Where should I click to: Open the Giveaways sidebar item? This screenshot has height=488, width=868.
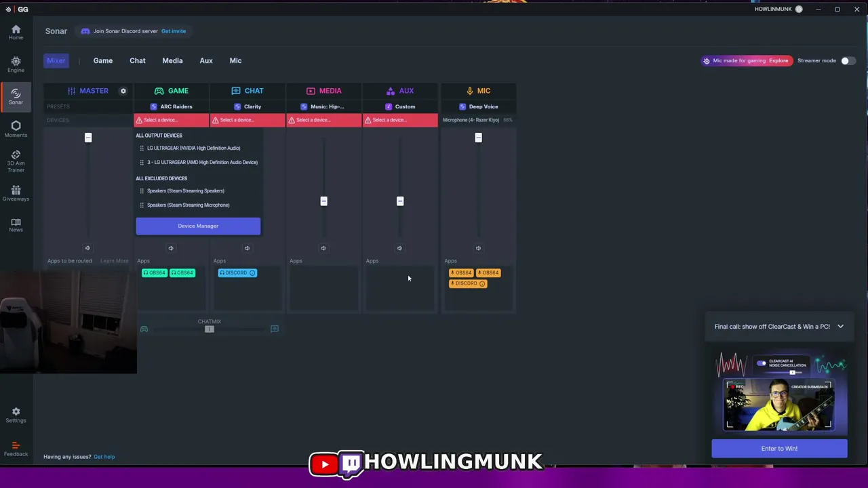(x=16, y=193)
